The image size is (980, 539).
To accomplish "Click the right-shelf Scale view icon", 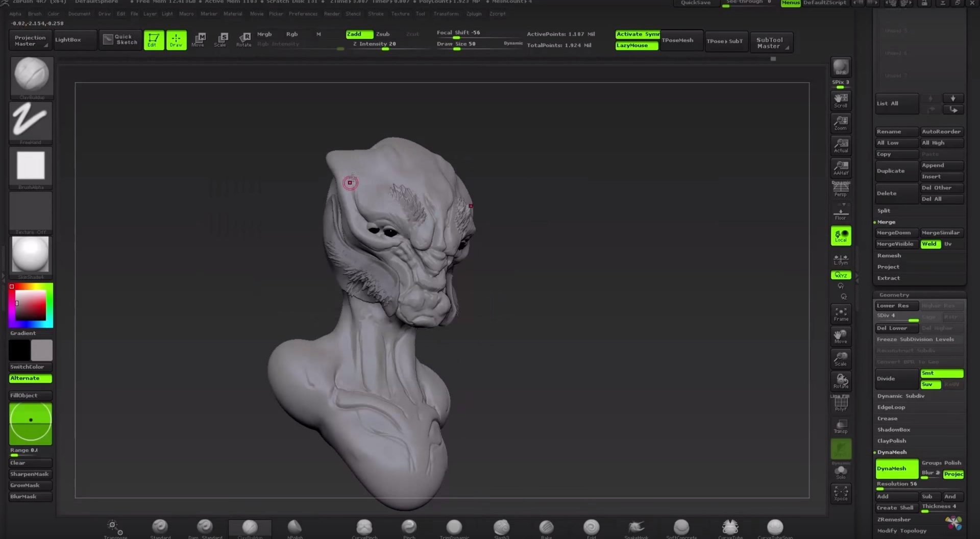I will 841,359.
